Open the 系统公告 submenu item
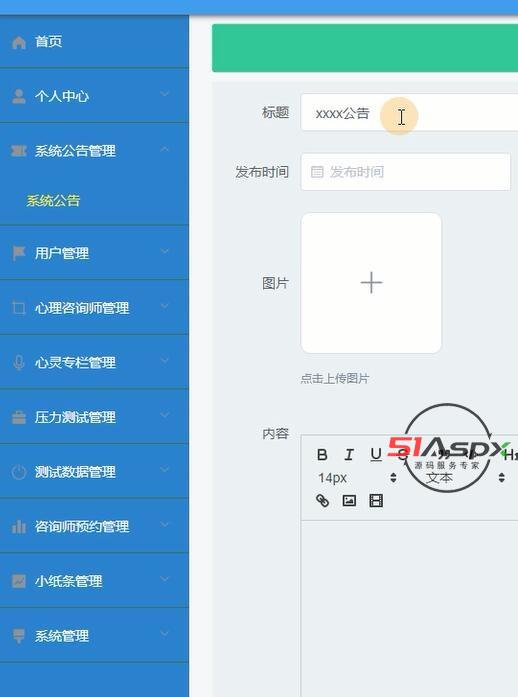 click(53, 200)
